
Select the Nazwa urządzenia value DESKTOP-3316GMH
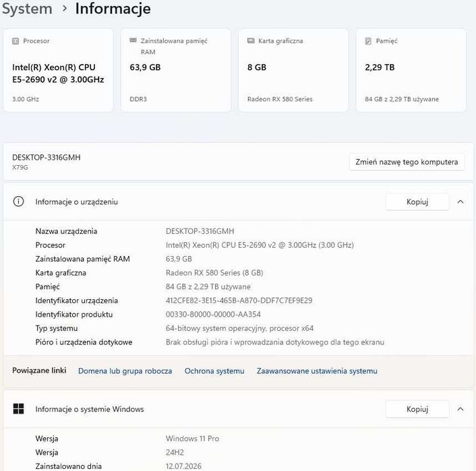(200, 231)
